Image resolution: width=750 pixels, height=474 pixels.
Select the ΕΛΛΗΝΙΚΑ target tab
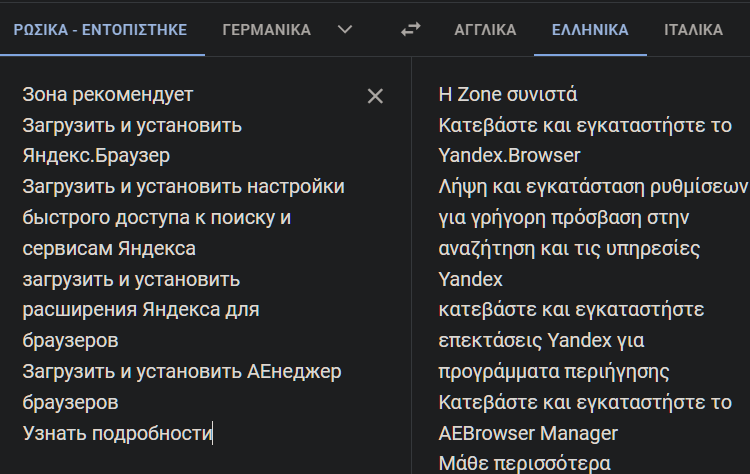click(x=590, y=30)
